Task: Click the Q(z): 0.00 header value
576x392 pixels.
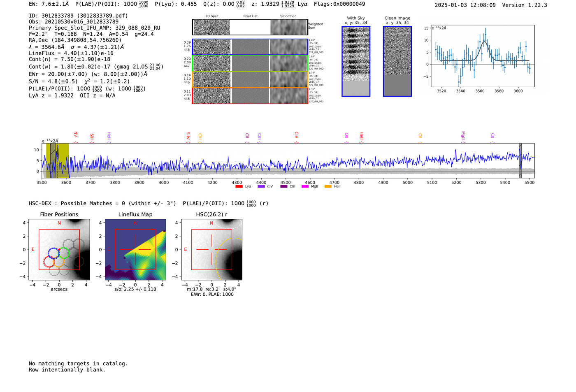Action: point(224,4)
